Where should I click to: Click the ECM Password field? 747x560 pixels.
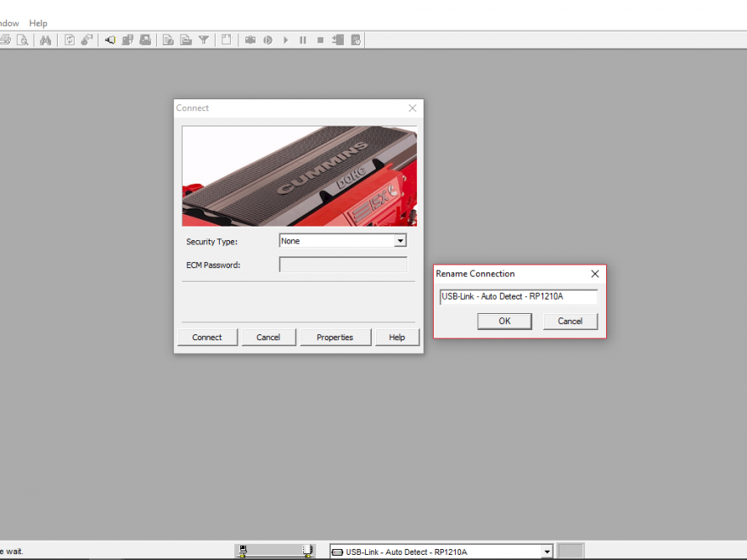pyautogui.click(x=343, y=264)
